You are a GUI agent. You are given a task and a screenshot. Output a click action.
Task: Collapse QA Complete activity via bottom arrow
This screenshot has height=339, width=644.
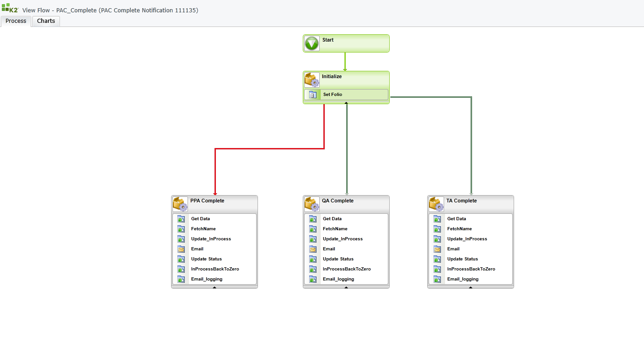(346, 287)
